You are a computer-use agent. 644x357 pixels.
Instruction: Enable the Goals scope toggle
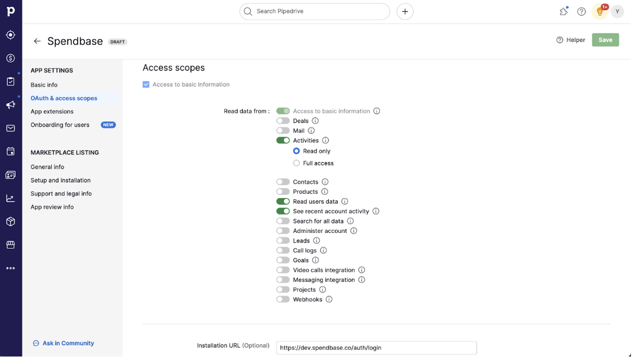[x=283, y=260]
